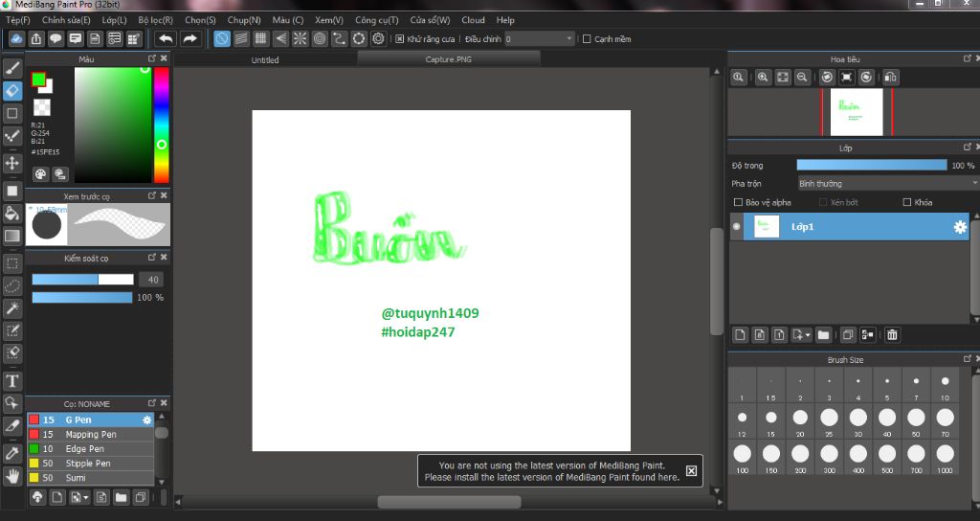The width and height of the screenshot is (980, 521).
Task: Enable the Cạnh mềm checkbox
Action: click(587, 38)
